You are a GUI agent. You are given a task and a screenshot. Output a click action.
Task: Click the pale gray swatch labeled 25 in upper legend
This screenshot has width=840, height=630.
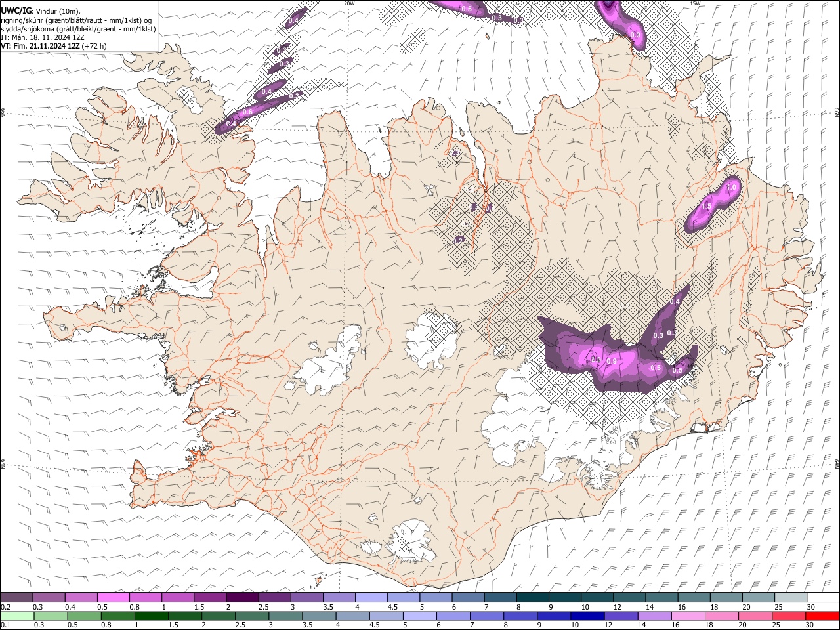point(790,598)
